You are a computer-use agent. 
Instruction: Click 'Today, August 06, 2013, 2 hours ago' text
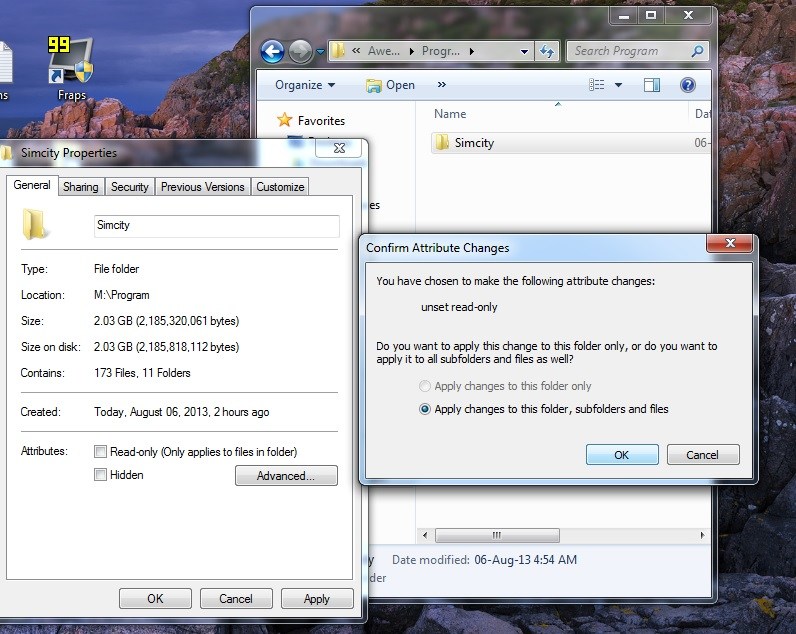[181, 412]
